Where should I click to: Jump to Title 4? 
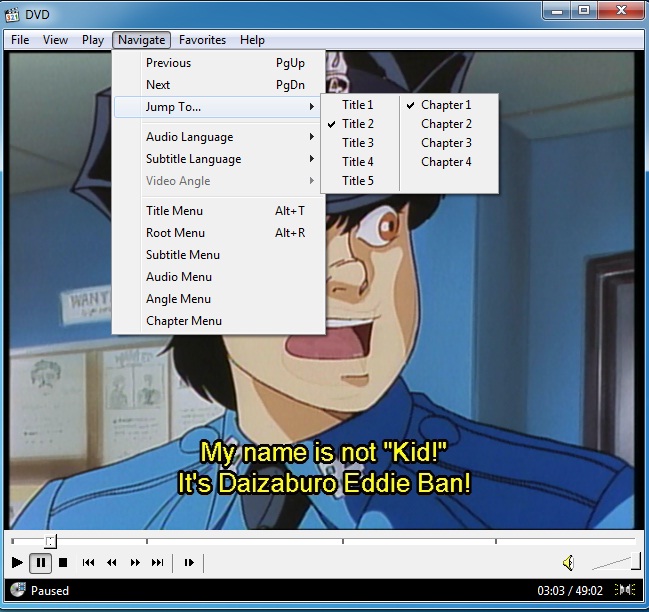click(359, 162)
